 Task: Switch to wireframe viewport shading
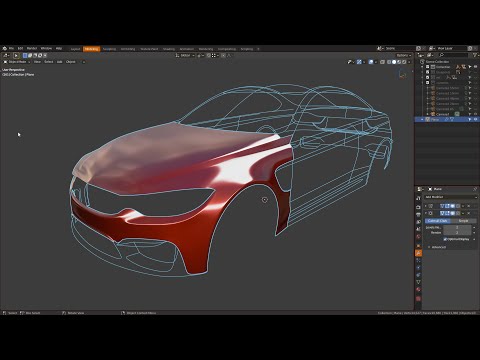point(389,62)
